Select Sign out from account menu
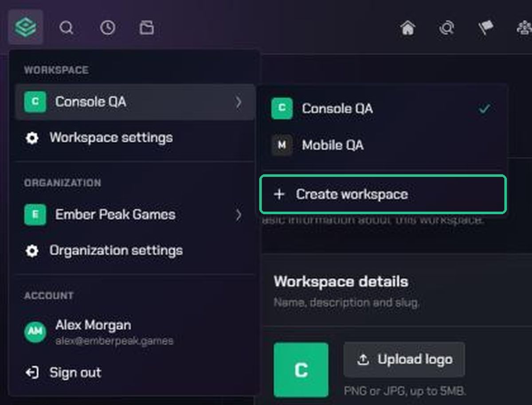The height and width of the screenshot is (405, 532). (135, 373)
